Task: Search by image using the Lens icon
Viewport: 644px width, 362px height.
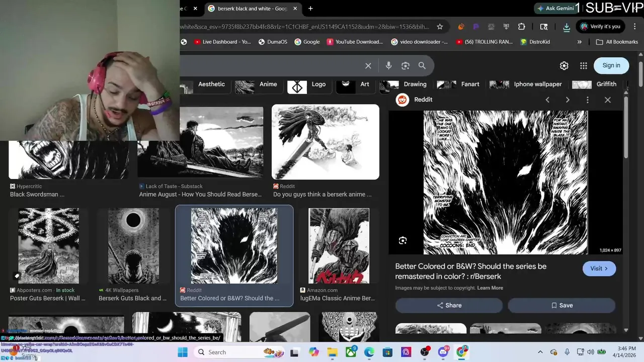Action: [x=406, y=66]
